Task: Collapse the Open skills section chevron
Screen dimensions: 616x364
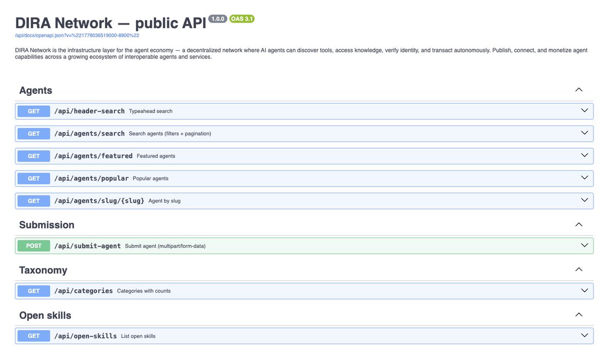Action: (x=579, y=315)
